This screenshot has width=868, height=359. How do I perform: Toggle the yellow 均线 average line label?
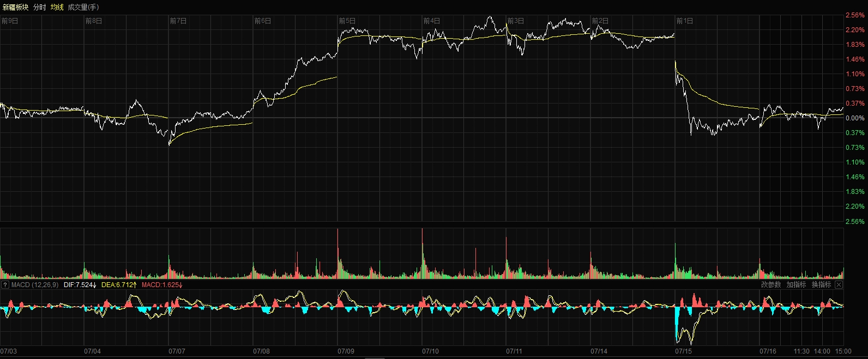coord(57,7)
